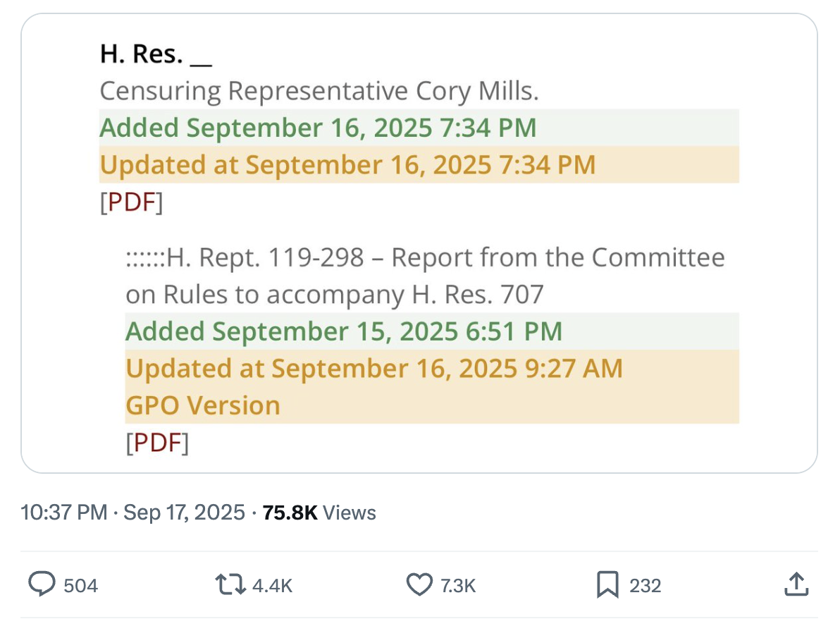The height and width of the screenshot is (619, 840).
Task: Click the reply speech bubble icon
Action: (x=42, y=584)
